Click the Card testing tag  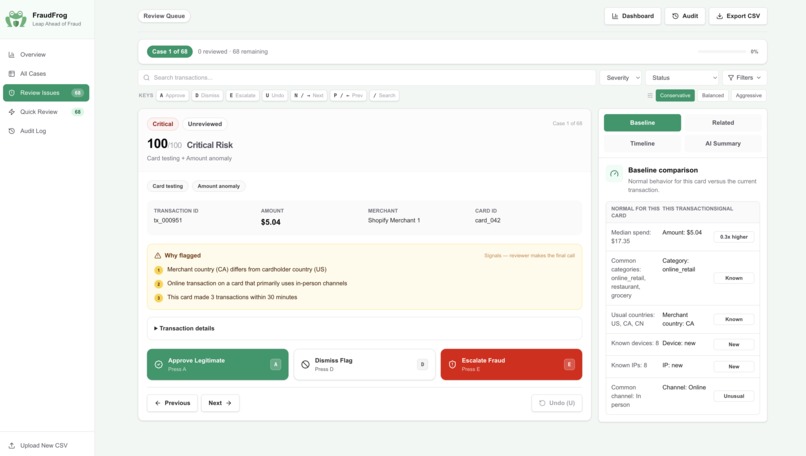click(168, 186)
